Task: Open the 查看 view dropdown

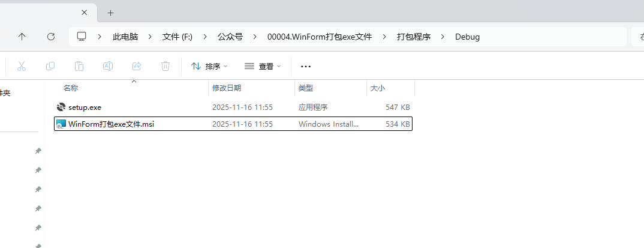Action: (263, 66)
